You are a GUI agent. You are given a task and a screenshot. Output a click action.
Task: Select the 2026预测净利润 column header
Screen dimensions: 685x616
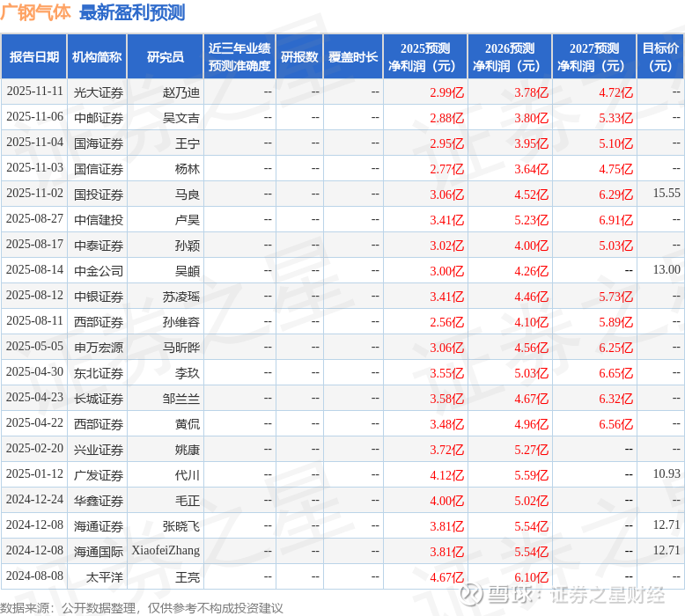coord(510,56)
